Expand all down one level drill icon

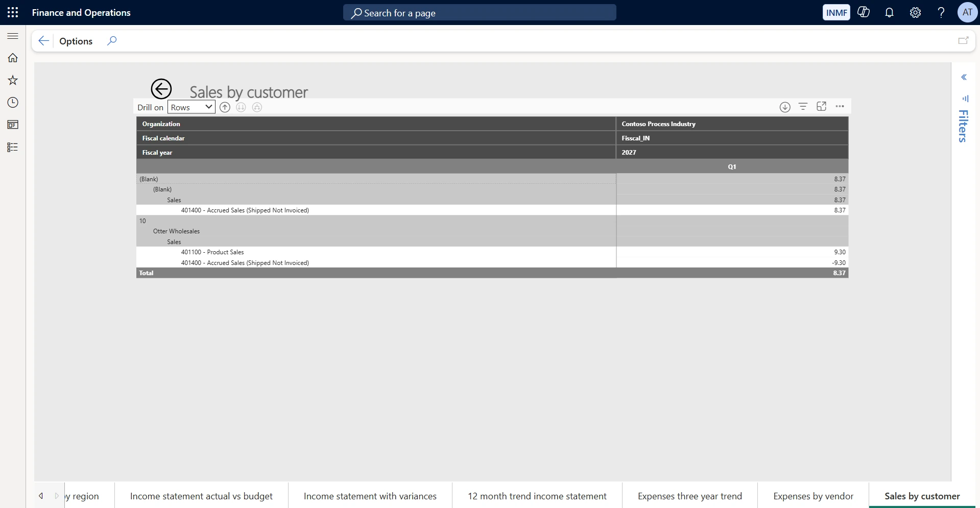point(257,107)
